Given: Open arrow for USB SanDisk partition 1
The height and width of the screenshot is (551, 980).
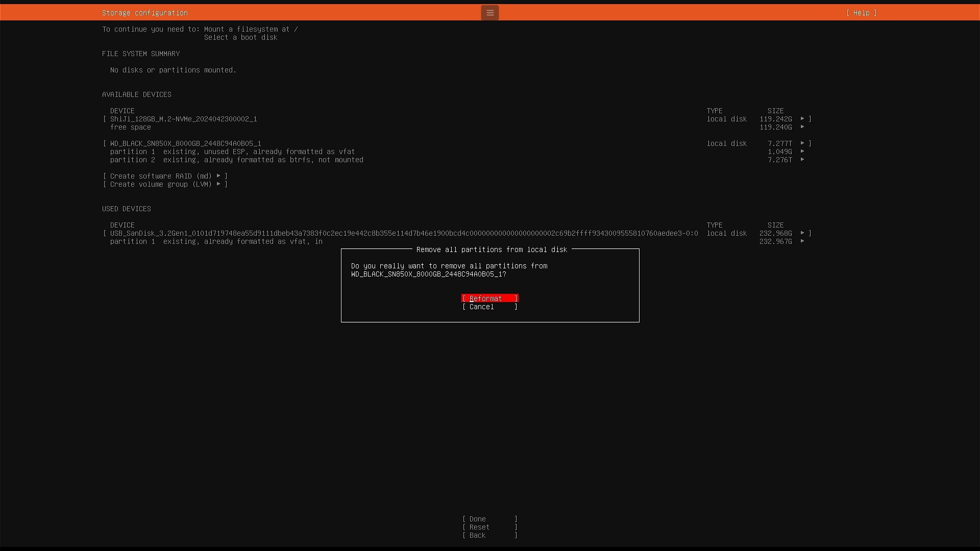Looking at the screenshot, I should coord(802,241).
